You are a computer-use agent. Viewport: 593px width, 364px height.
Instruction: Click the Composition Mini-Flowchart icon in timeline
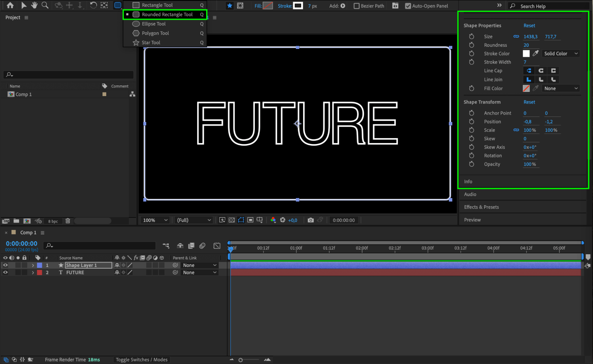pos(166,246)
